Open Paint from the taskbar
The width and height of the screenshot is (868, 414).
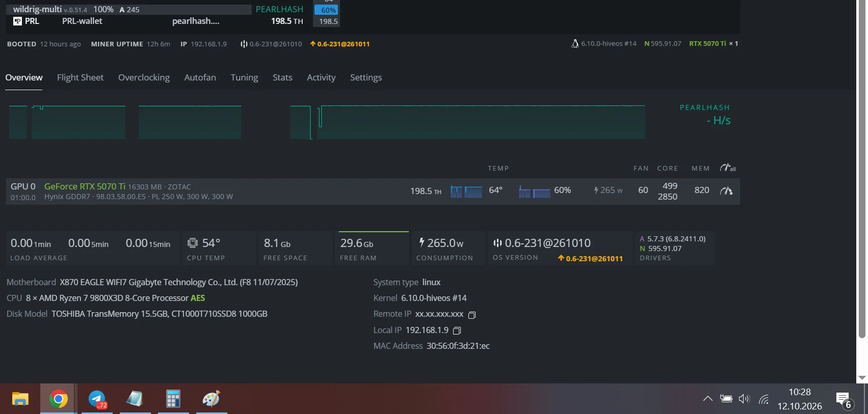click(x=212, y=399)
